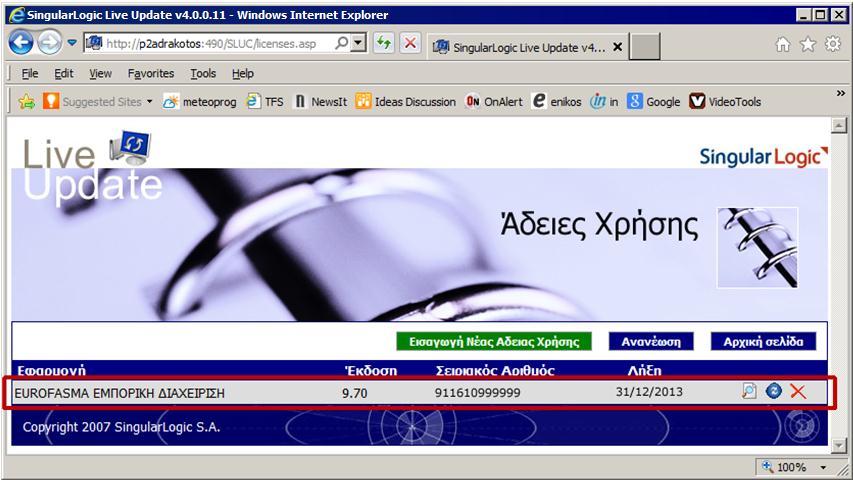Click the Εφαρμογή column header
This screenshot has height=480, width=853.
(51, 371)
